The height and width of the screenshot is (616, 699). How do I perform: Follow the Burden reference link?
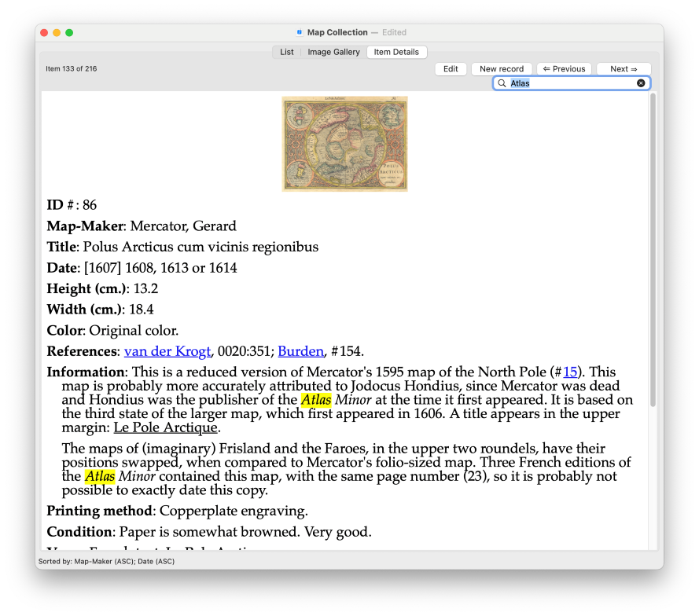click(x=299, y=351)
